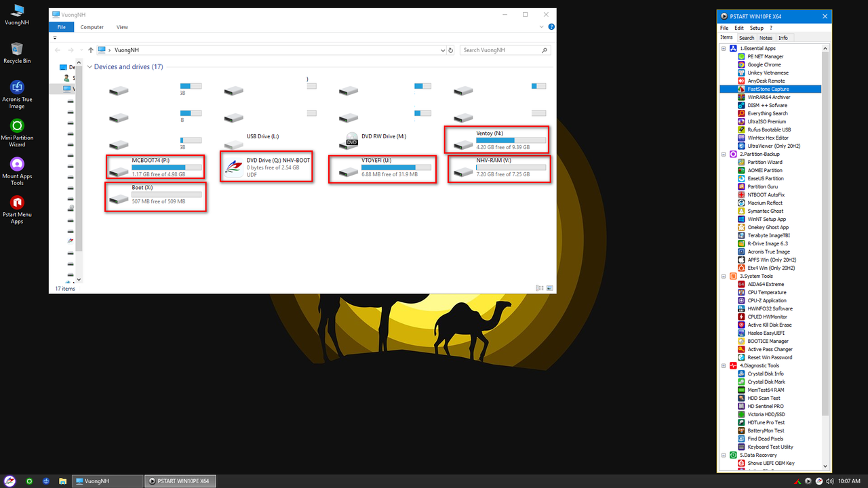Select the Ventoy (N:) drive
Viewport: 868px width, 488px height.
tap(496, 140)
